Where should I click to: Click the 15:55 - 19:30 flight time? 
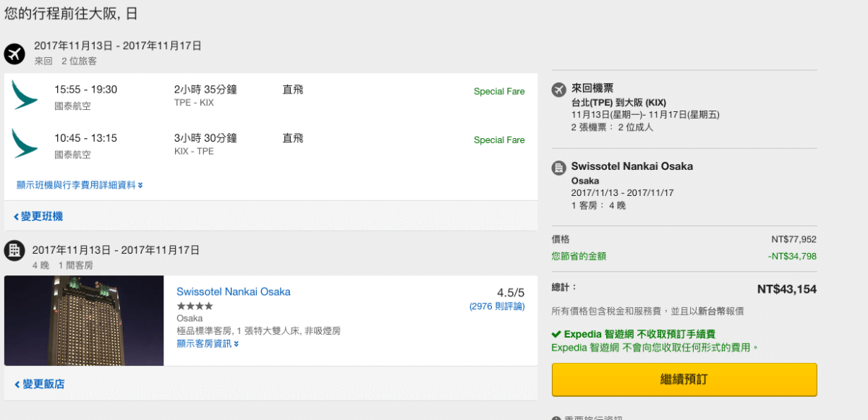[85, 90]
